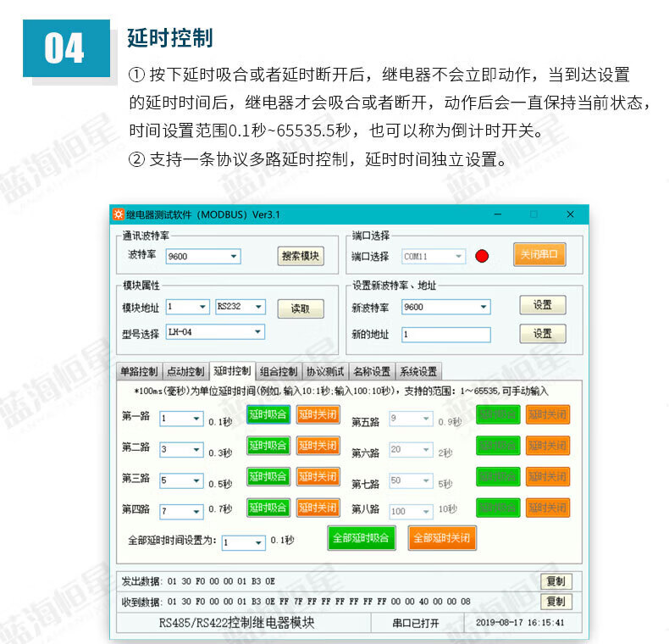Click the relay software sun icon in title bar

(119, 214)
